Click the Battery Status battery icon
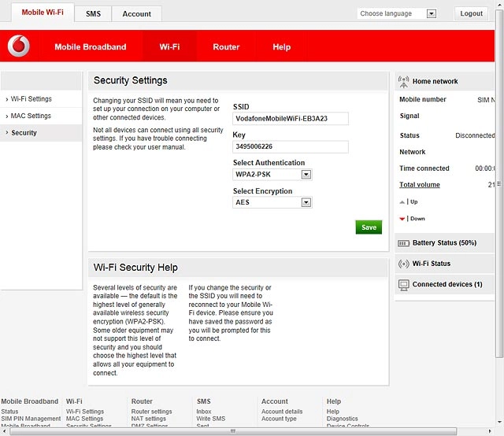 (403, 243)
